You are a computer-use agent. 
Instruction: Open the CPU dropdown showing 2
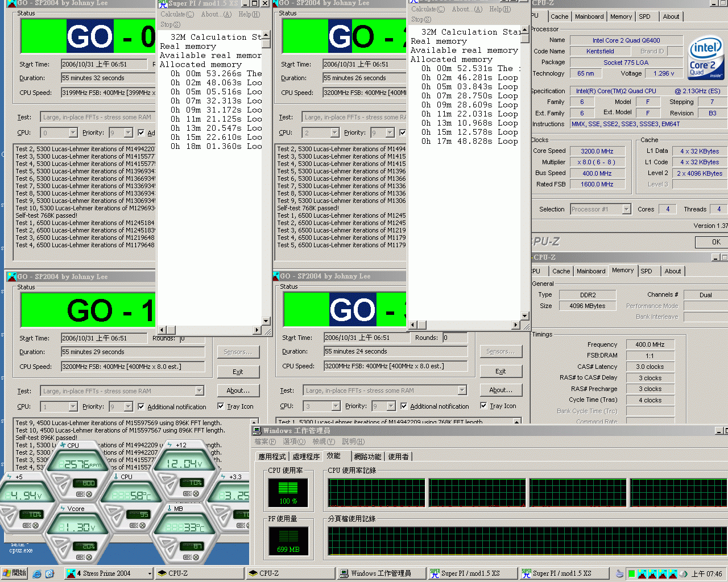pyautogui.click(x=334, y=132)
